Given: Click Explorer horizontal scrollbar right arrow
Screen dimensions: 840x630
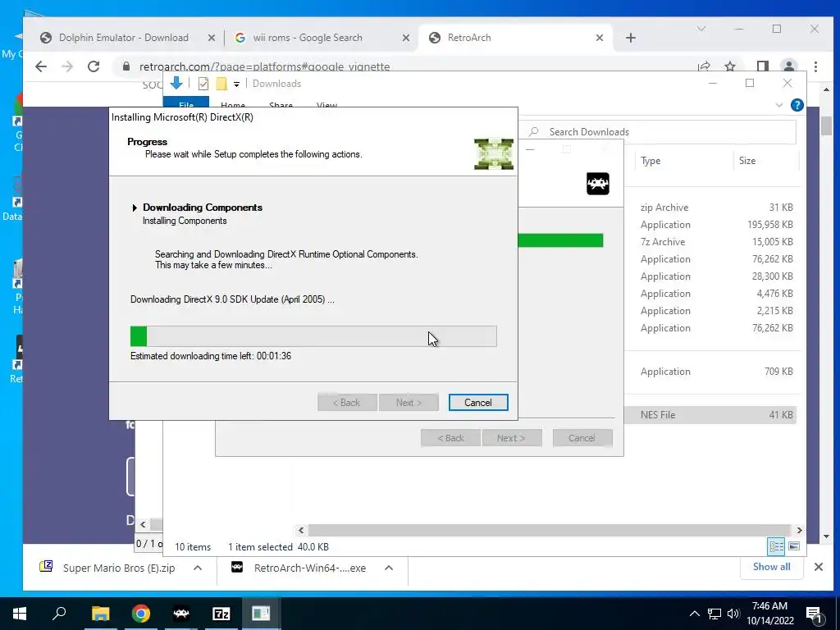Looking at the screenshot, I should point(799,531).
